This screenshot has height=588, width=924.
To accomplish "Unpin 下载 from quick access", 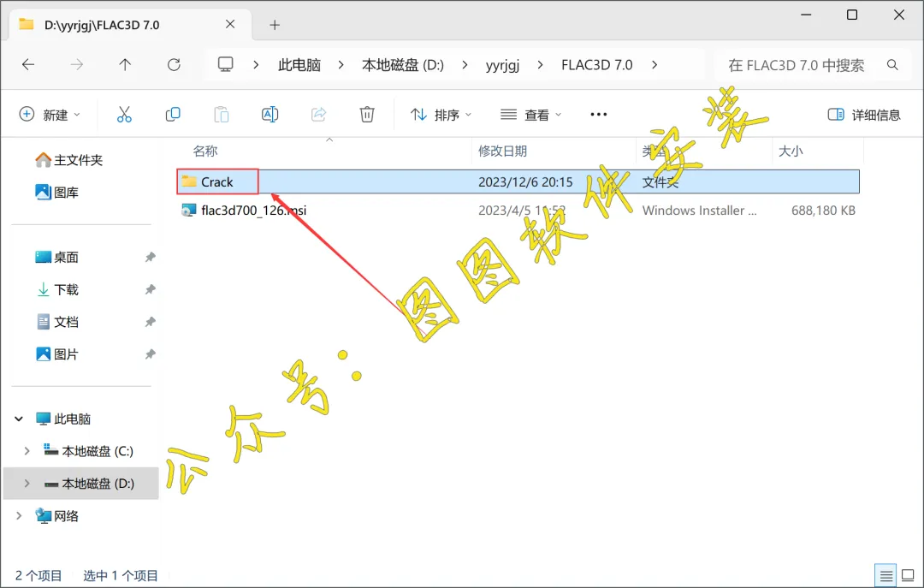I will (151, 289).
